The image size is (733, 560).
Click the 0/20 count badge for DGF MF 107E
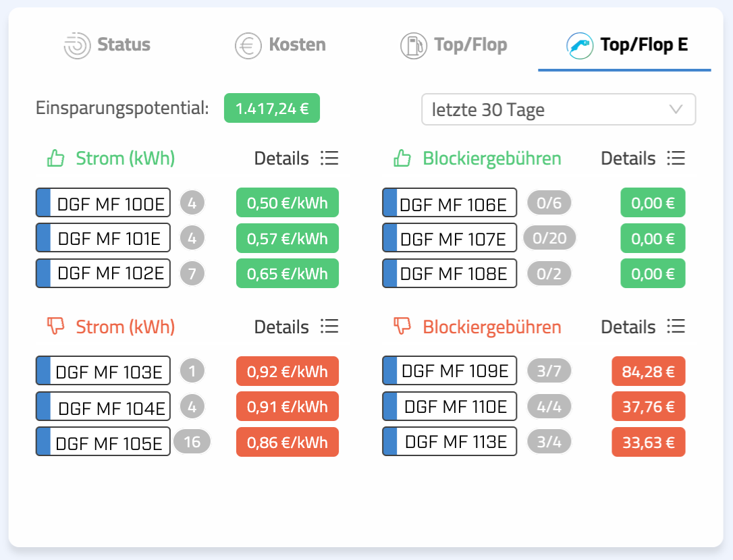(x=549, y=238)
